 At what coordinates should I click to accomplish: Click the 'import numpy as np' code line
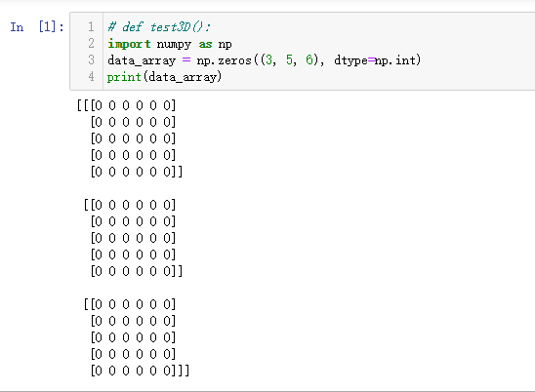click(170, 44)
